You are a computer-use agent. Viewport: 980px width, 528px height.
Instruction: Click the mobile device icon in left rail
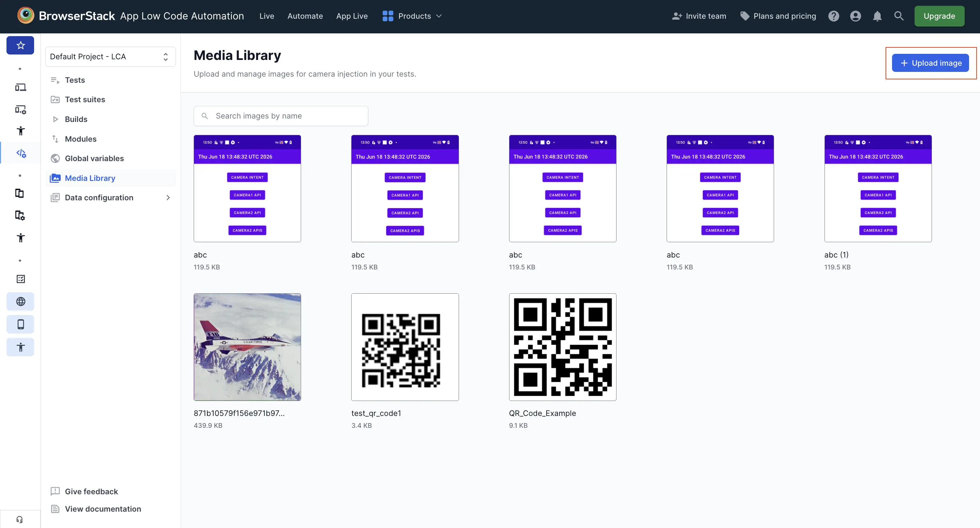20,324
